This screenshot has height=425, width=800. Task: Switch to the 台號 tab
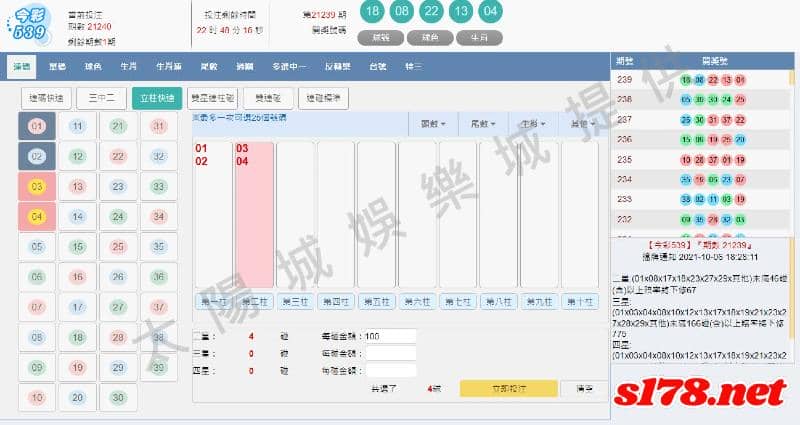[x=377, y=66]
